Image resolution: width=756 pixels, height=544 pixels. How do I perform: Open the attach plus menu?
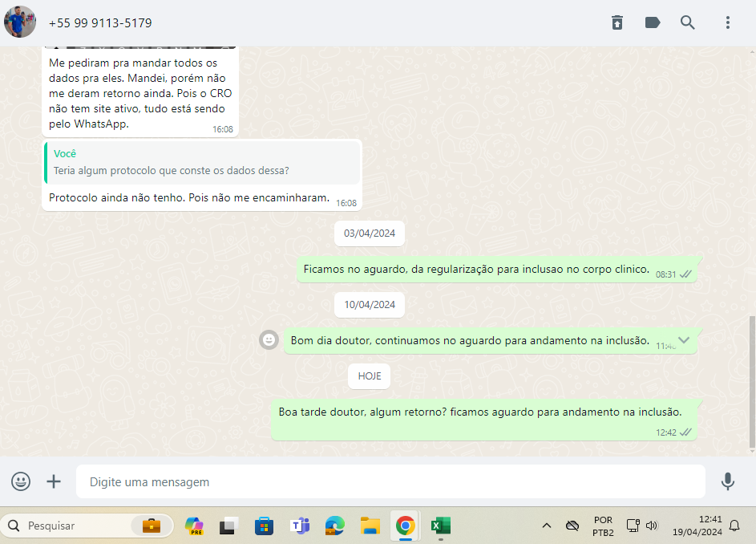[x=54, y=481]
